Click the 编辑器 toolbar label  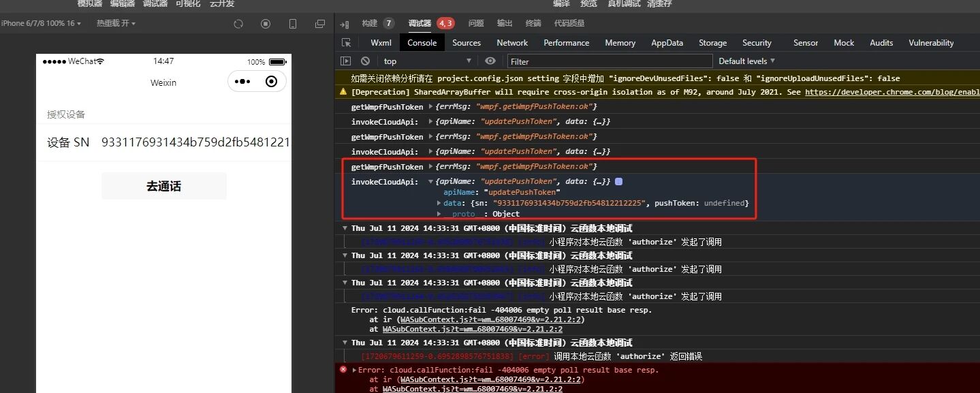123,3
